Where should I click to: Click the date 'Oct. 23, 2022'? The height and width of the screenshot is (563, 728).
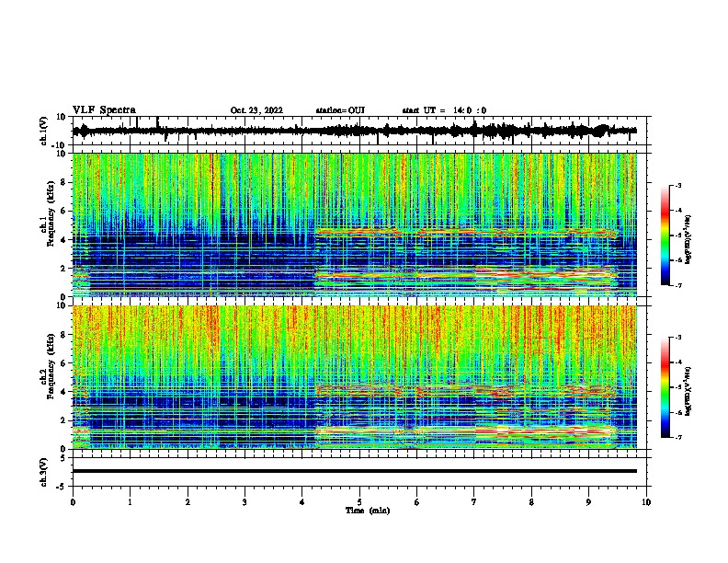click(256, 110)
